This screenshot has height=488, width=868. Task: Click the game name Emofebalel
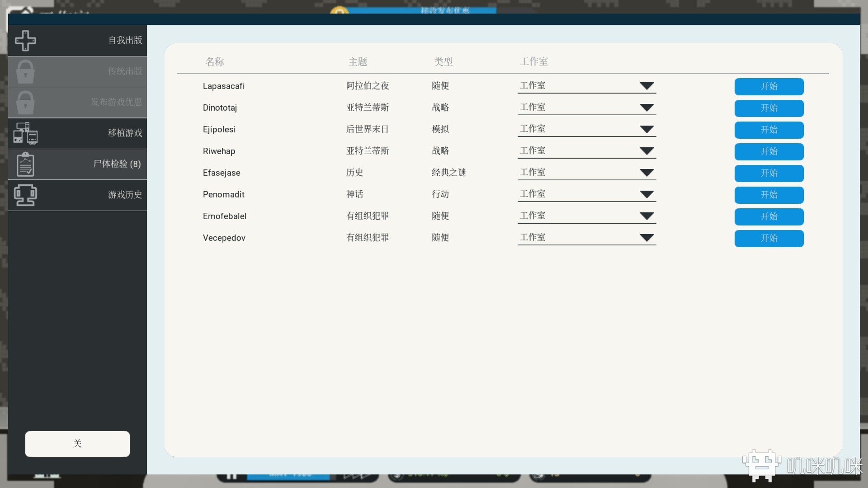click(225, 216)
